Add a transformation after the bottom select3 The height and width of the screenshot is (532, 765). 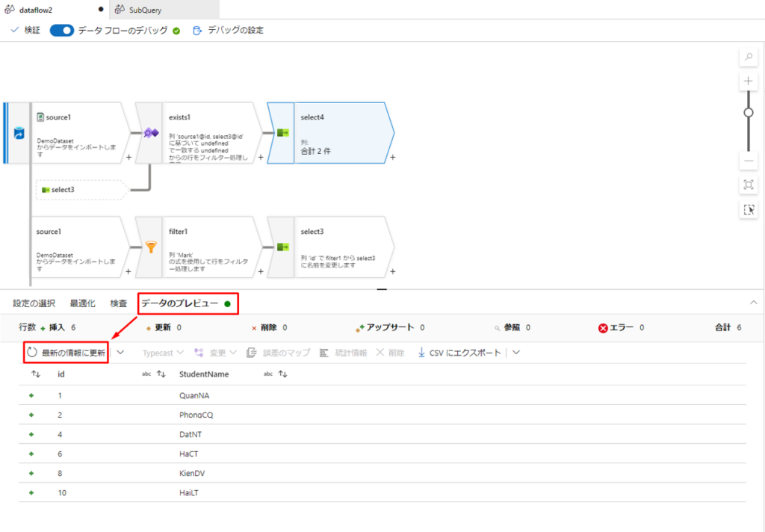click(x=393, y=271)
